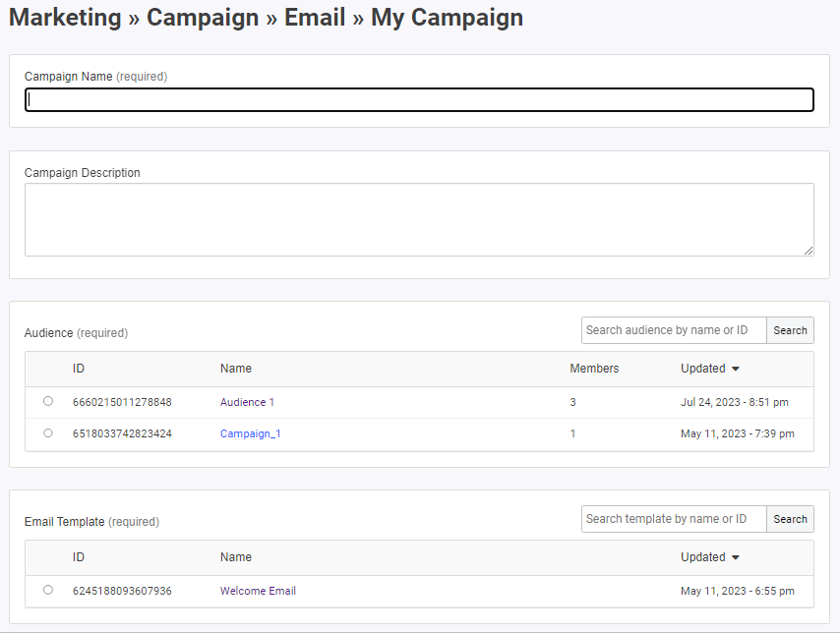Viewport: 840px width, 633px height.
Task: Click the Campaign Name (required) label
Action: pos(95,77)
